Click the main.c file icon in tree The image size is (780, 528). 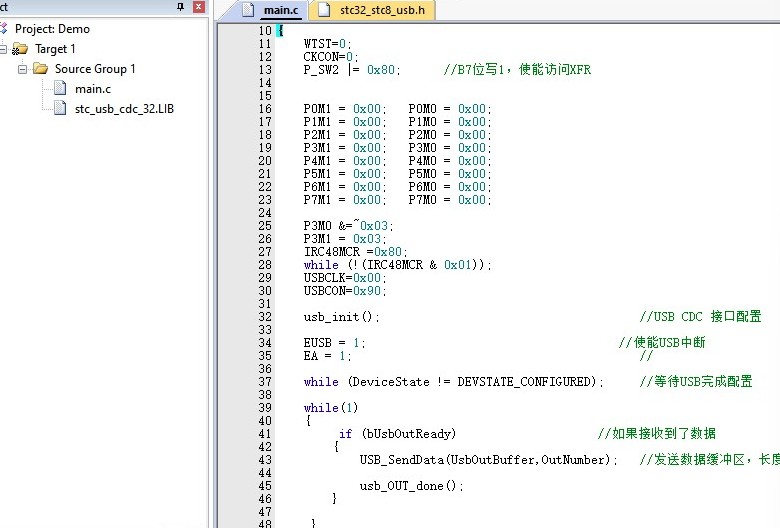(x=60, y=89)
